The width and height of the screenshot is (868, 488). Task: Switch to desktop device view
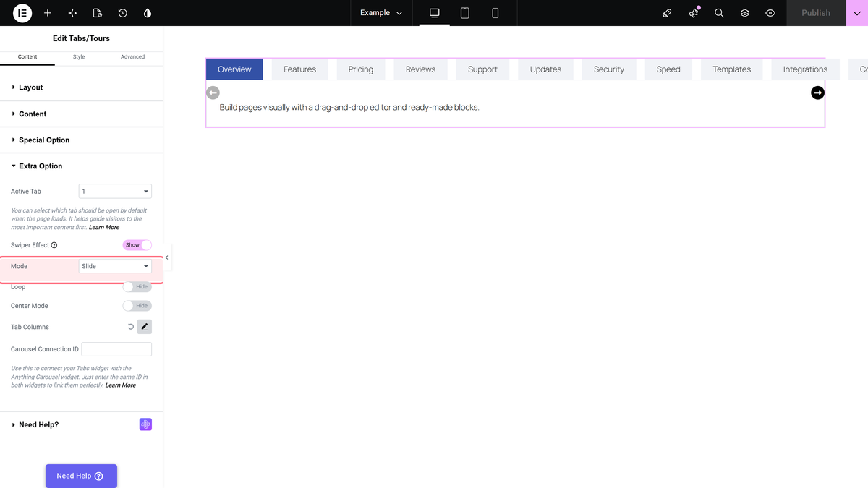tap(435, 13)
